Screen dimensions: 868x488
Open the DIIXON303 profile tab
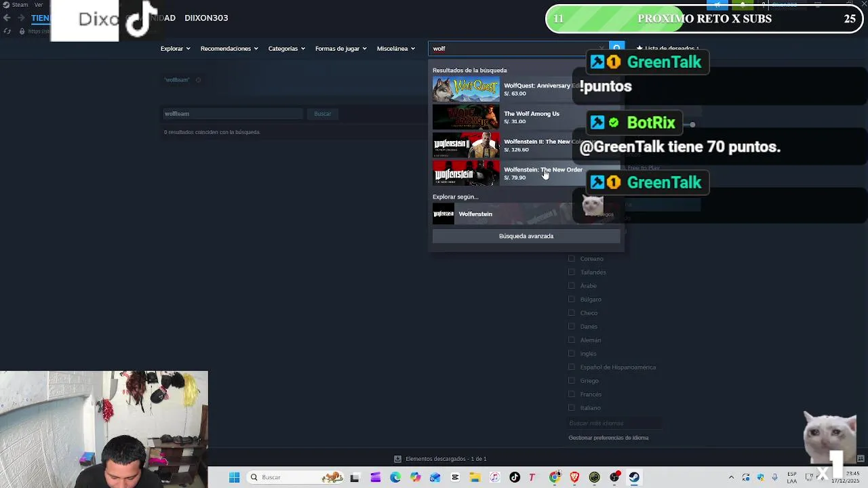tap(206, 18)
